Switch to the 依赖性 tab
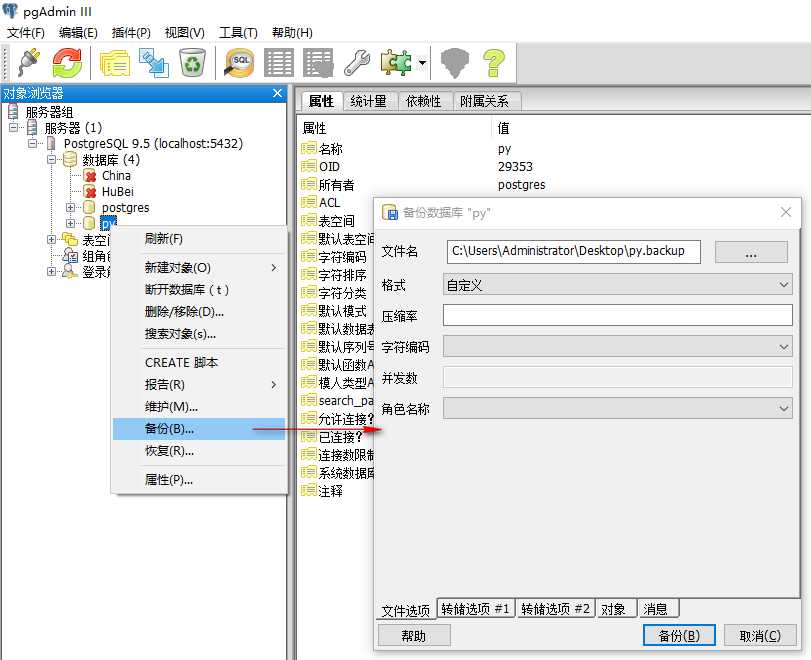Image resolution: width=811 pixels, height=660 pixels. click(423, 101)
